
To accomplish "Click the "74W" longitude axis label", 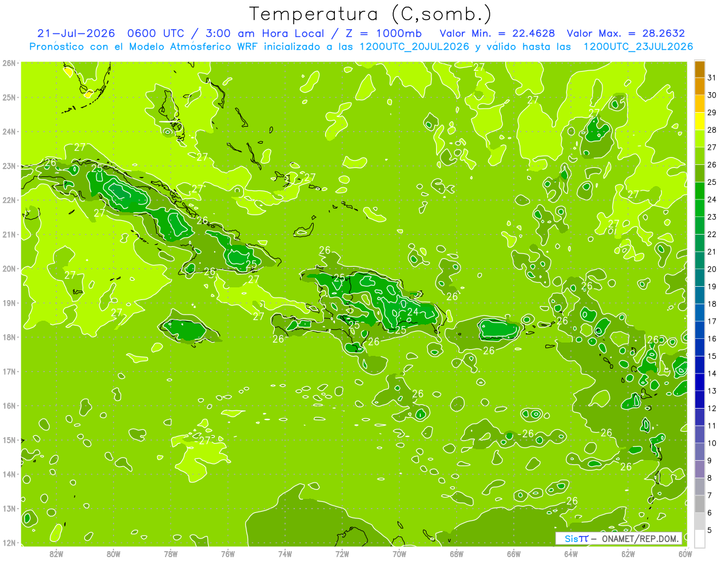I will [285, 554].
